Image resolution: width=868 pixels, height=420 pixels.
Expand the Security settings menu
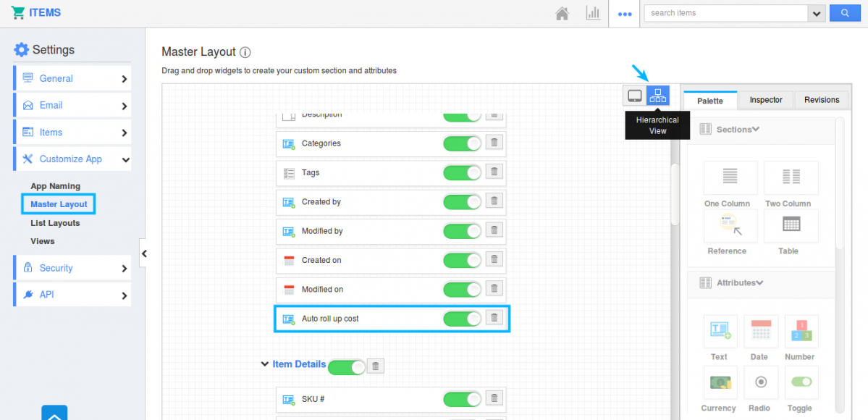tap(72, 268)
